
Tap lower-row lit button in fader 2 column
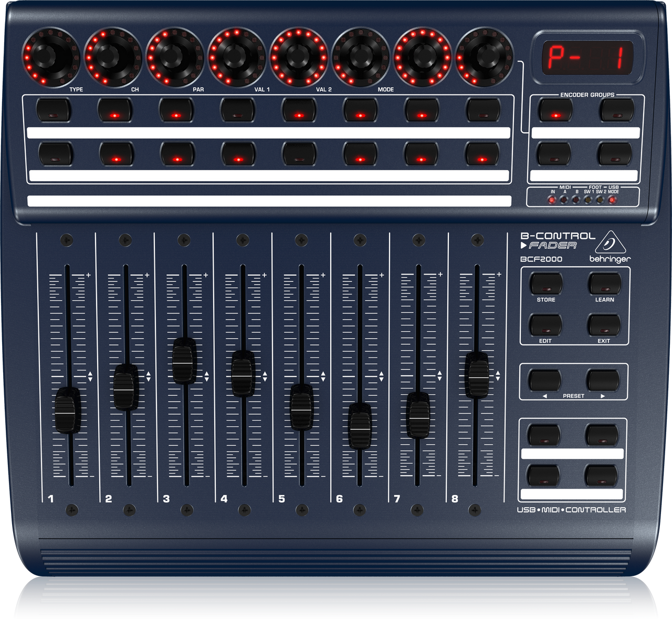[117, 154]
